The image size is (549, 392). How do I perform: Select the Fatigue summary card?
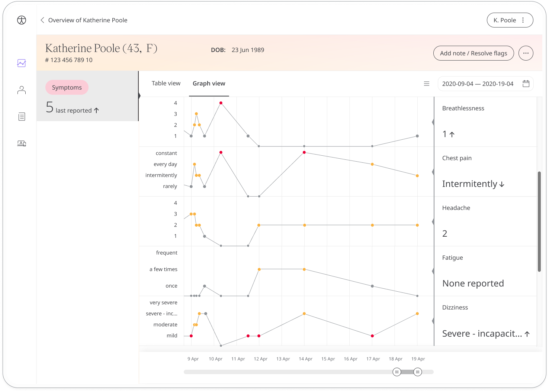point(485,271)
